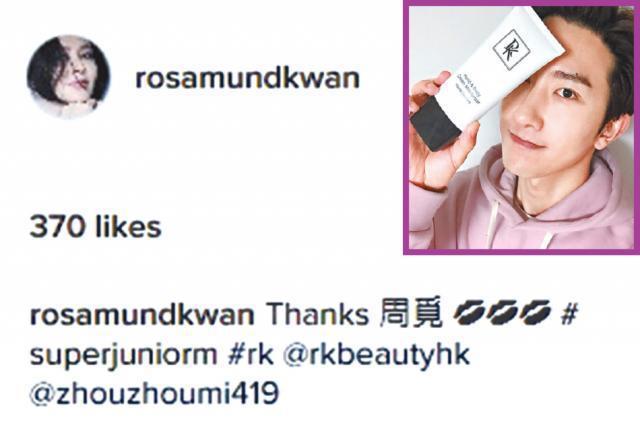Click the rosamundkwan username beside the avatar
This screenshot has width=640, height=431.
(x=247, y=78)
